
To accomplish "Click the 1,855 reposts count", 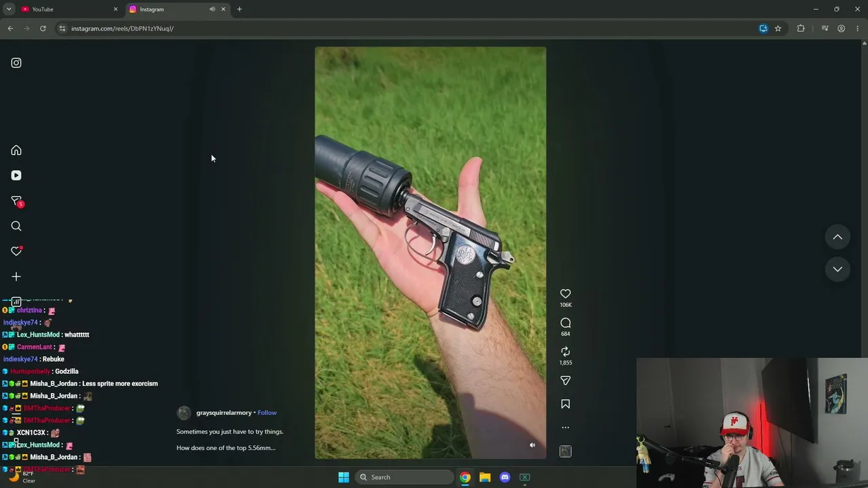I will coord(566,363).
